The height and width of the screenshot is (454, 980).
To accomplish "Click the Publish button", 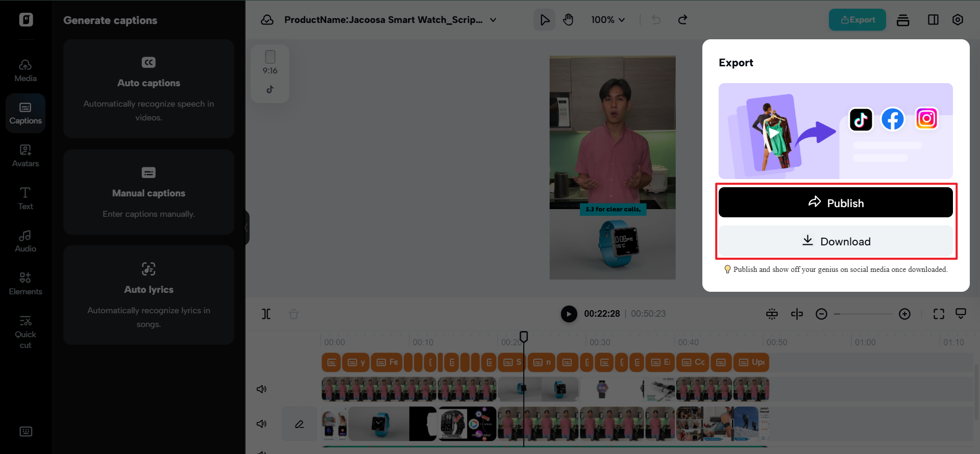I will [x=836, y=203].
